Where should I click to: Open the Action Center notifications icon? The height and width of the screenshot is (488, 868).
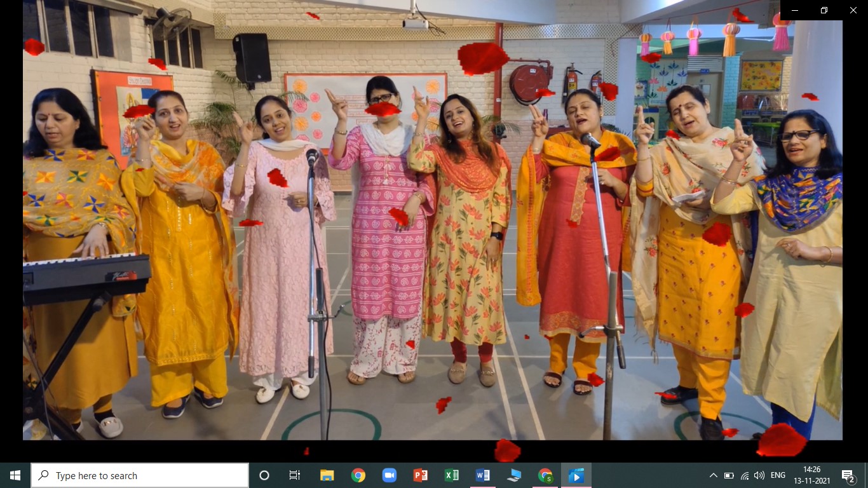click(848, 475)
